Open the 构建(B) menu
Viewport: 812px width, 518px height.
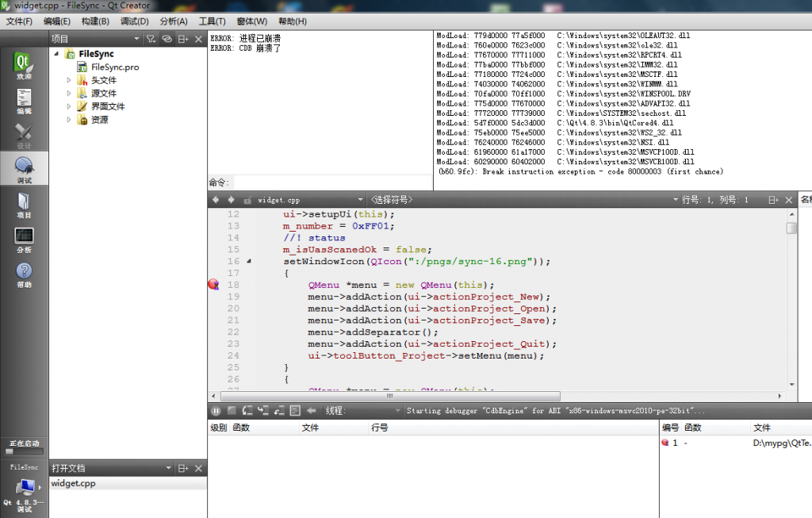pyautogui.click(x=95, y=21)
